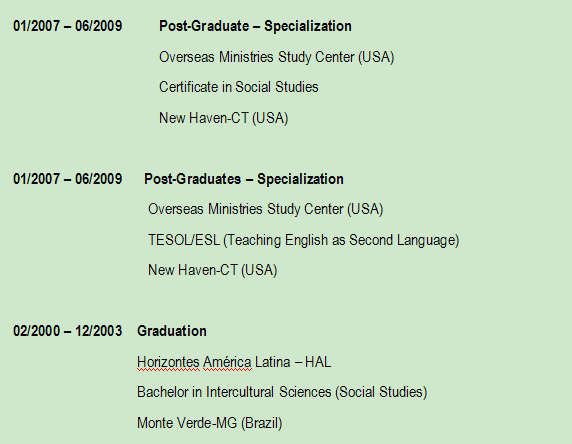Click the 'Post-Graduates – Specialization' heading
The height and width of the screenshot is (444, 572).
(x=244, y=179)
